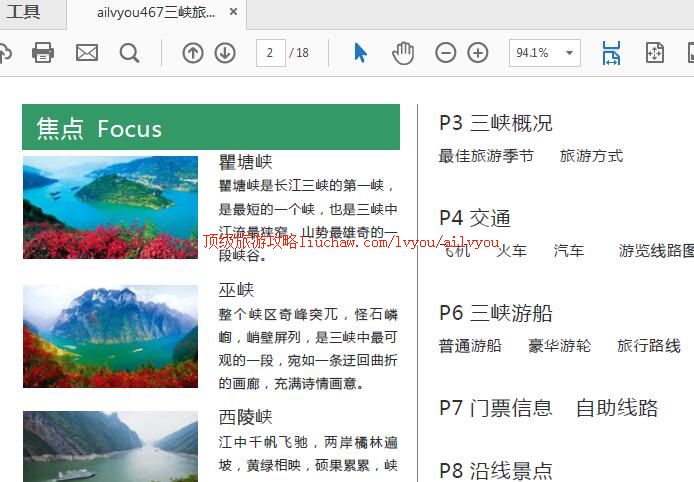Close the ailvyou467 document tab
Screen dimensions: 694x482
point(234,13)
